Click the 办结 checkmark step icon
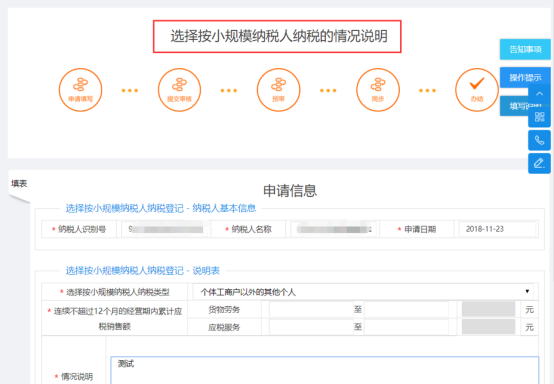 (x=477, y=90)
